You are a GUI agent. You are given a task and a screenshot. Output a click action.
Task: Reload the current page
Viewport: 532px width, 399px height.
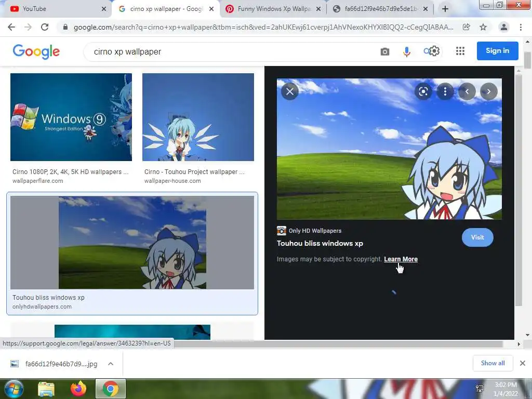(45, 27)
